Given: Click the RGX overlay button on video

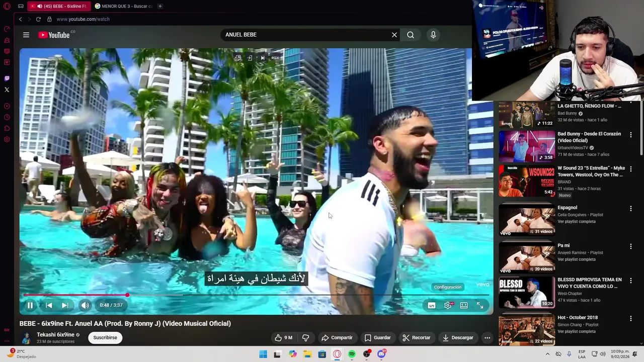Looking at the screenshot, I should [x=275, y=58].
